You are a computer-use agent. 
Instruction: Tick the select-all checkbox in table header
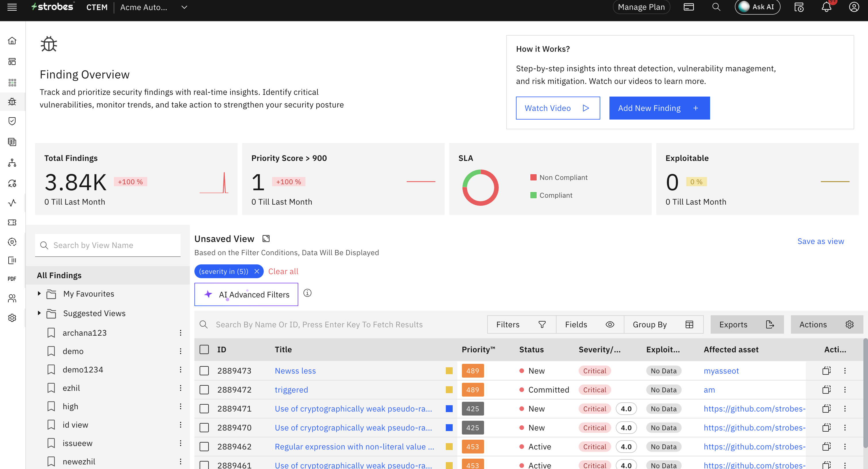[204, 349]
